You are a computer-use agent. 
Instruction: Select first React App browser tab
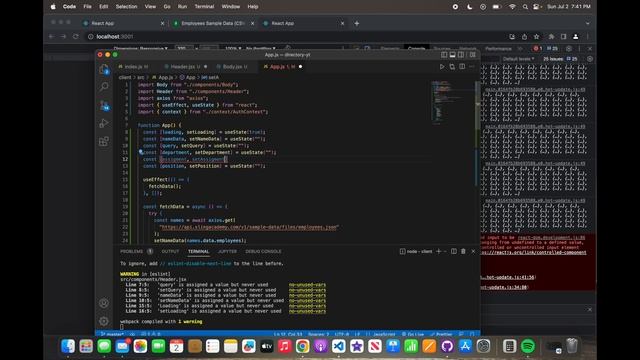coord(122,23)
